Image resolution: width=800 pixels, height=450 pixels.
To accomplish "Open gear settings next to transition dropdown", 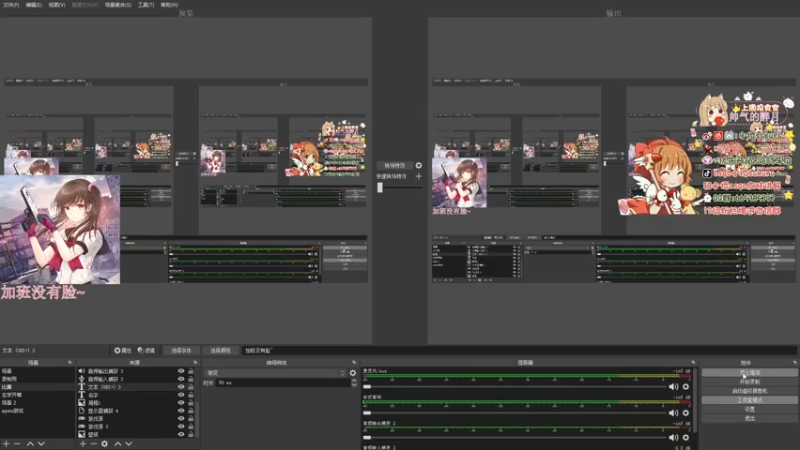I will point(353,373).
